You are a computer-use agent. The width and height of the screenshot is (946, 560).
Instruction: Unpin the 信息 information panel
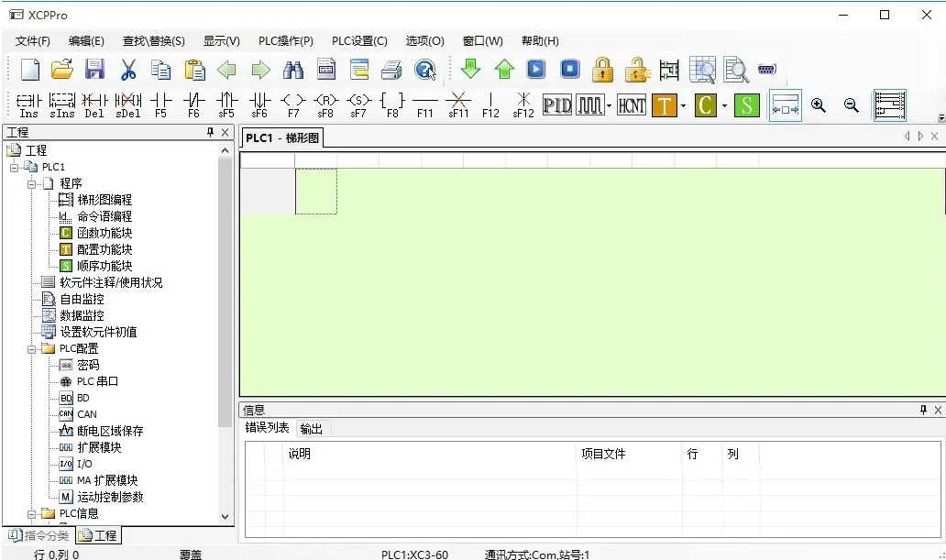(x=925, y=410)
